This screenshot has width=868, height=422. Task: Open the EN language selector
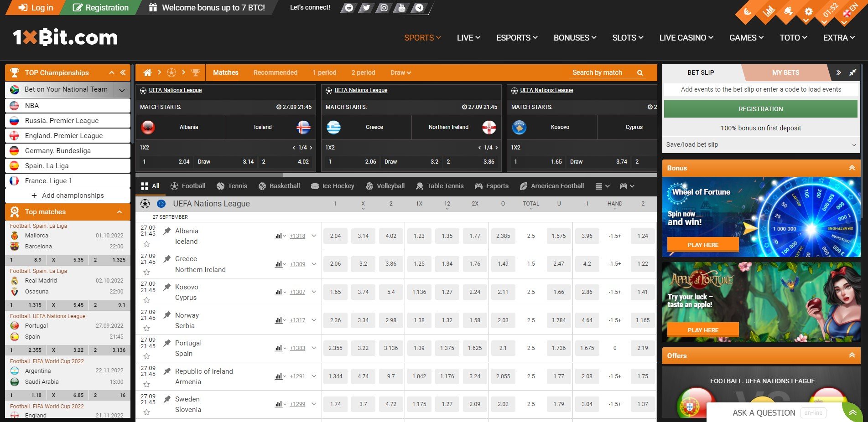(850, 11)
